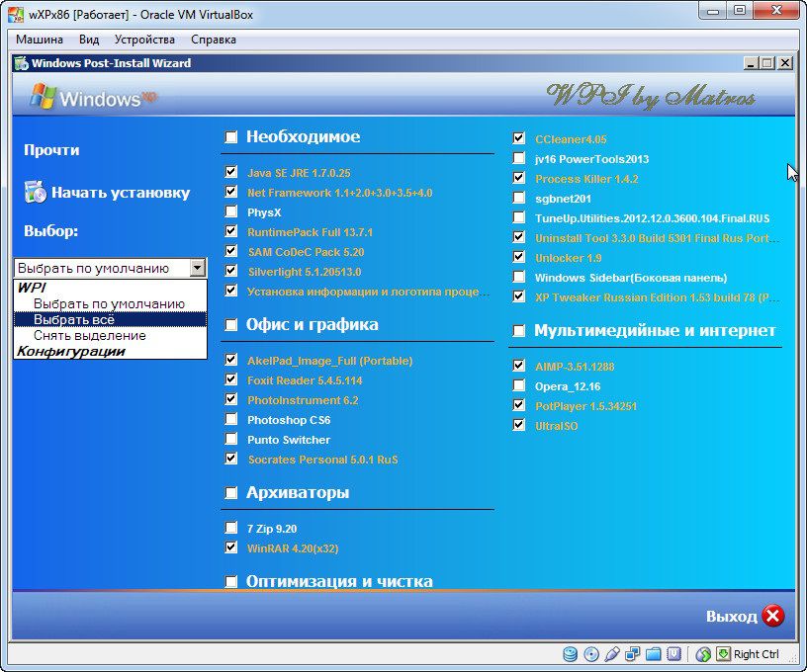Open the Устройства menu
The width and height of the screenshot is (807, 672).
coord(144,40)
